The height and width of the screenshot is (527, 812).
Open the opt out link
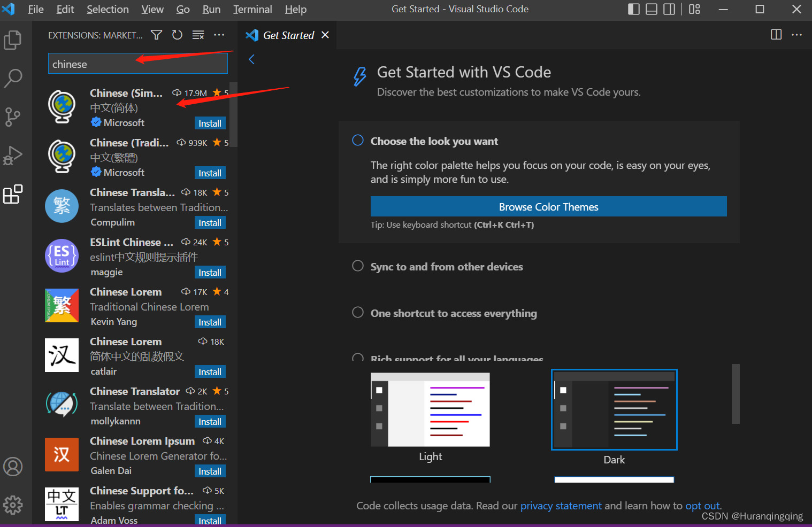point(702,506)
